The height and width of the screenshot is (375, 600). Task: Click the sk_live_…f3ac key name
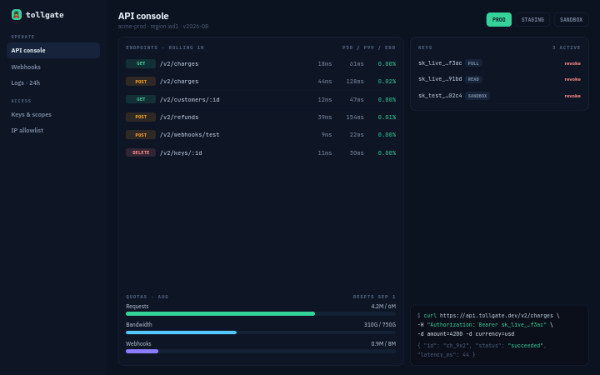pos(440,63)
